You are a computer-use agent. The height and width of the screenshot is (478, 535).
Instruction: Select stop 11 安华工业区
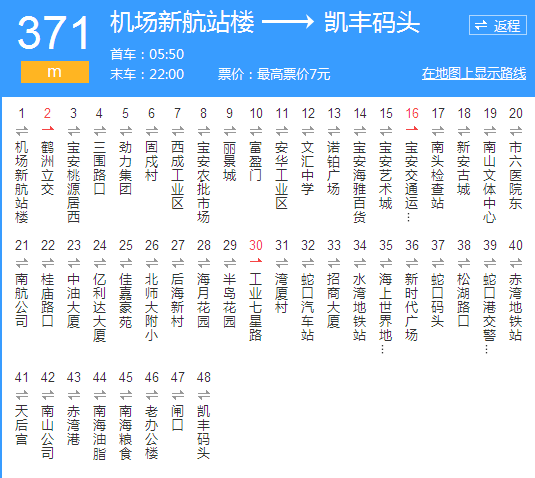[282, 175]
